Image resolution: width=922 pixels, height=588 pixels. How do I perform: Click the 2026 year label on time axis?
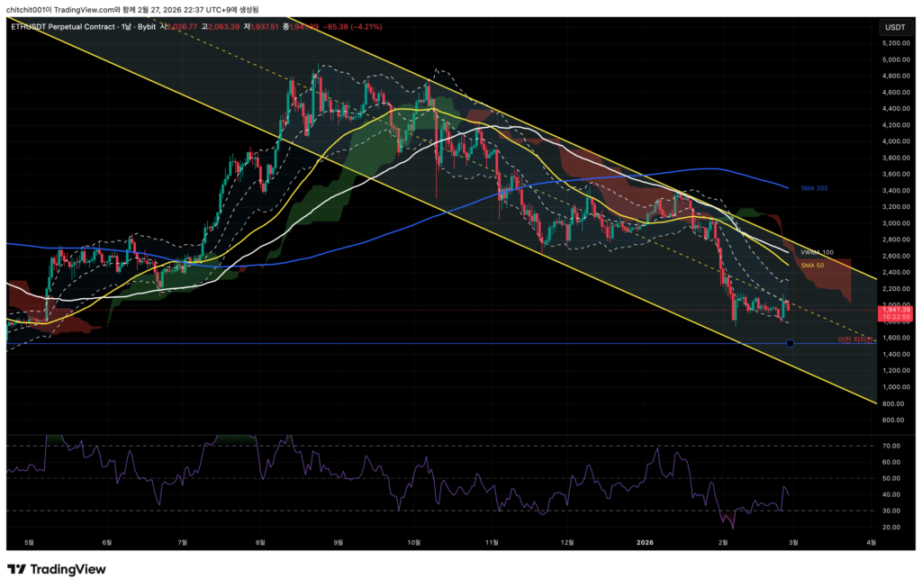(x=645, y=543)
